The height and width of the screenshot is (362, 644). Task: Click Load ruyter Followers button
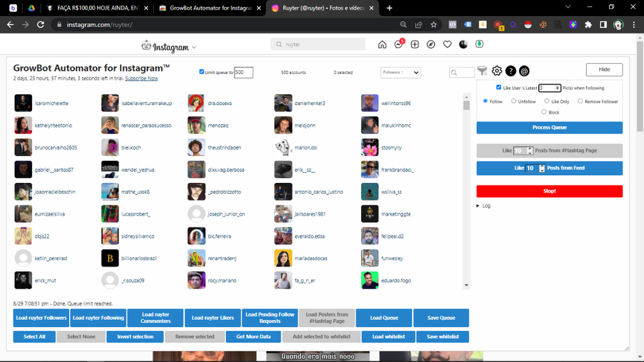click(41, 318)
